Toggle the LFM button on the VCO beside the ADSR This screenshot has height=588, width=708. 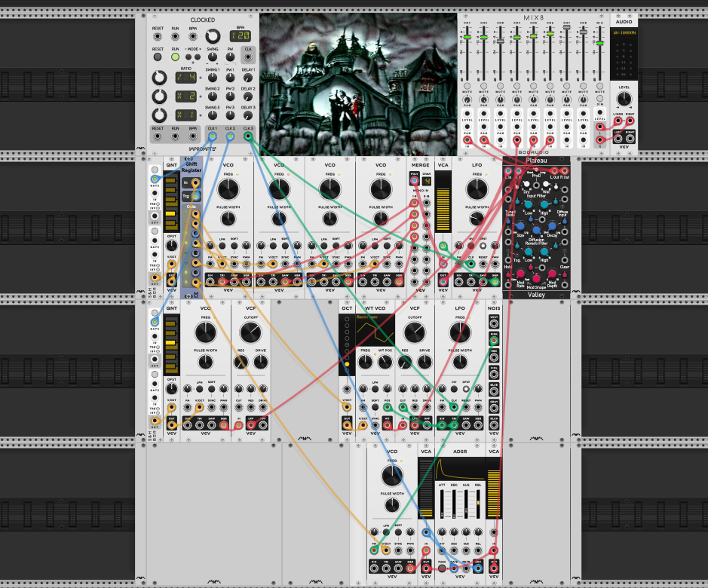[x=386, y=532]
